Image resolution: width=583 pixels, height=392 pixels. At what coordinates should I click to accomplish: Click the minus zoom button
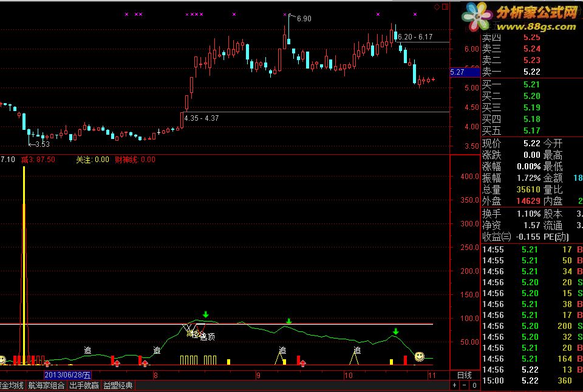[465, 386]
